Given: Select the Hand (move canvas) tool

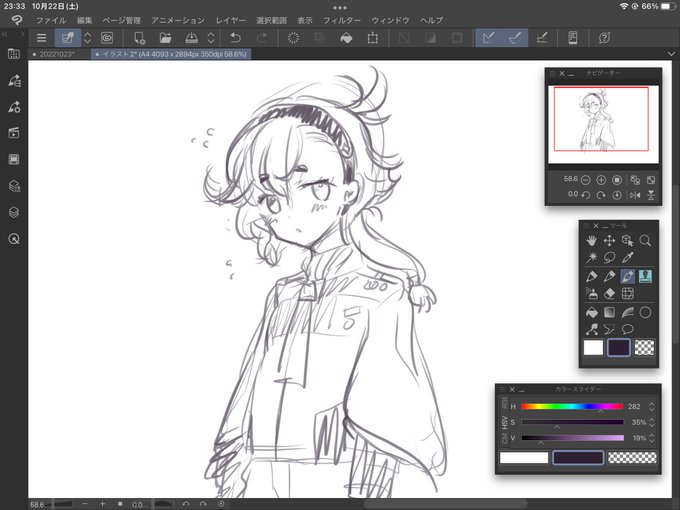Looking at the screenshot, I should point(592,240).
